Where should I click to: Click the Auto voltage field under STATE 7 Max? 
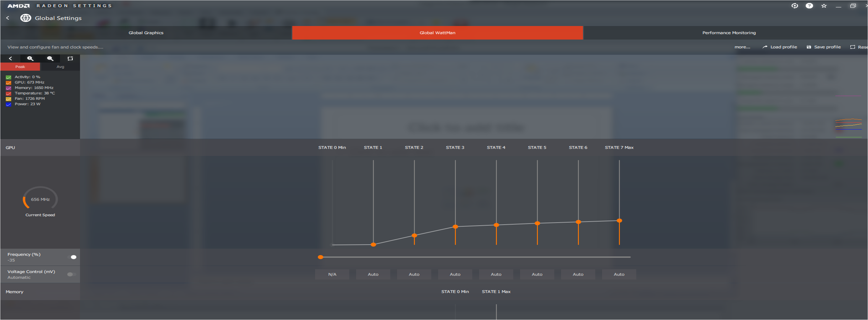point(619,274)
